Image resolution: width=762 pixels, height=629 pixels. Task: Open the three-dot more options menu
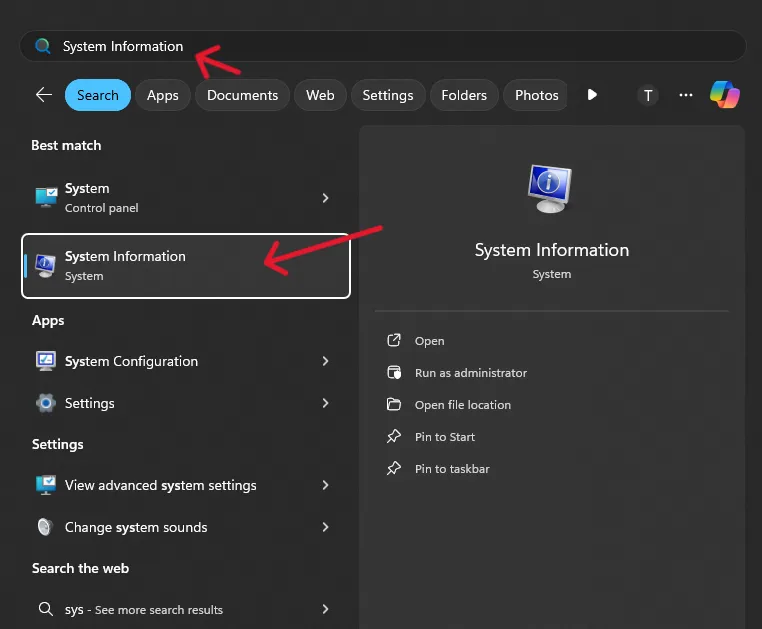(686, 95)
